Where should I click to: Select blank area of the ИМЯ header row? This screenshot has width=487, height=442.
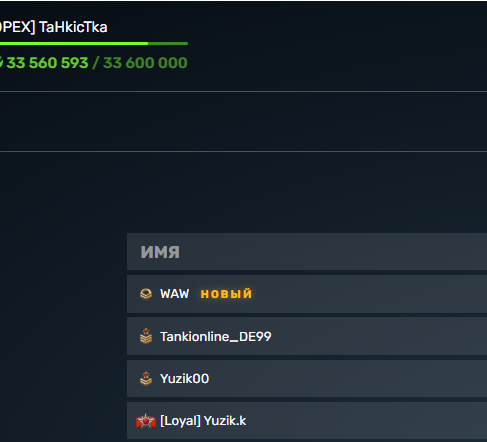[333, 252]
